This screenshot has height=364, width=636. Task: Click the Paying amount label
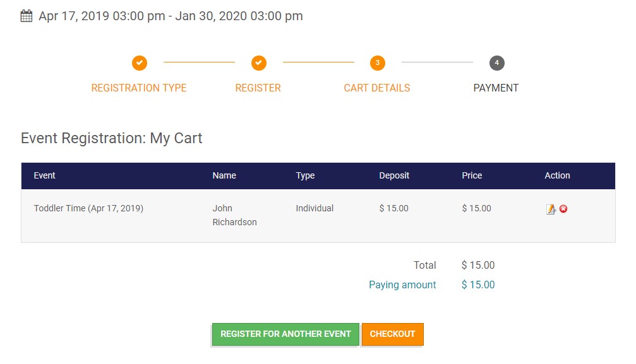coord(402,285)
